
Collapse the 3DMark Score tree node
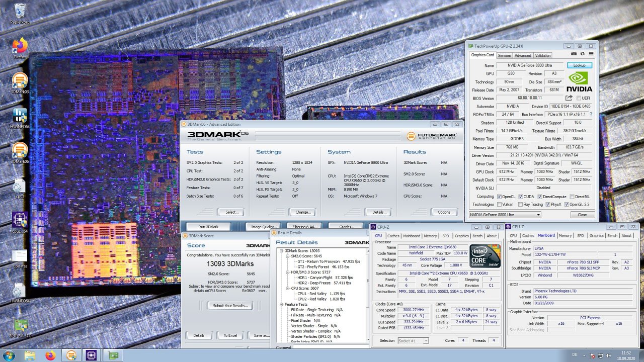(x=282, y=250)
